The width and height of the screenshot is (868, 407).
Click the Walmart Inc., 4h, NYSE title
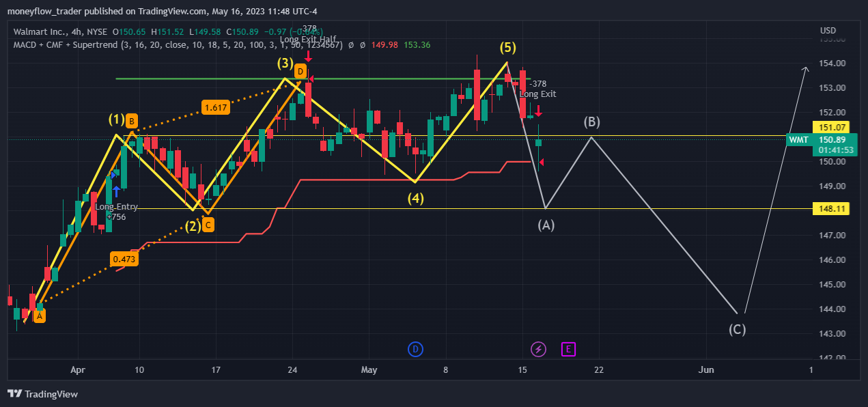(x=60, y=31)
